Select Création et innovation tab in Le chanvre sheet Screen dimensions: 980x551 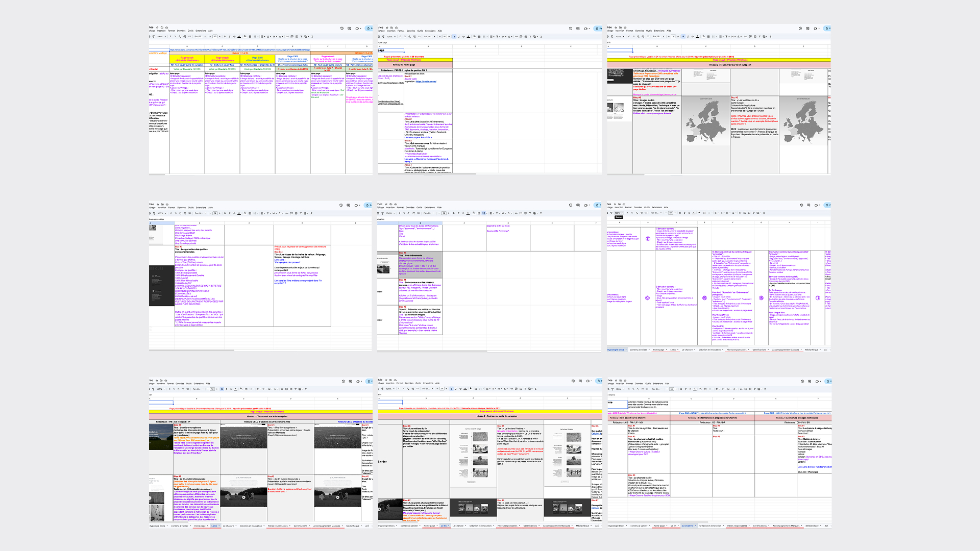tap(710, 525)
